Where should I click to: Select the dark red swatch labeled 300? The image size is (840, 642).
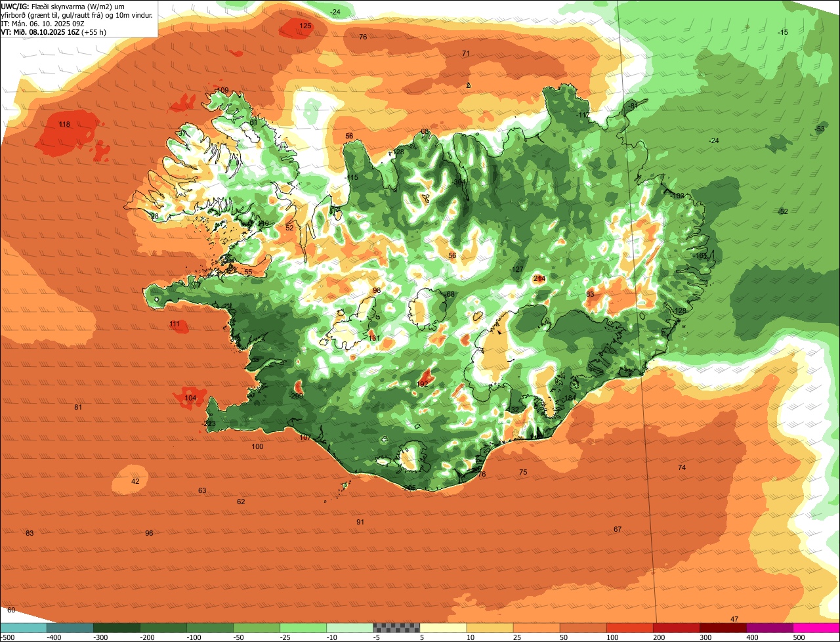[x=723, y=628]
